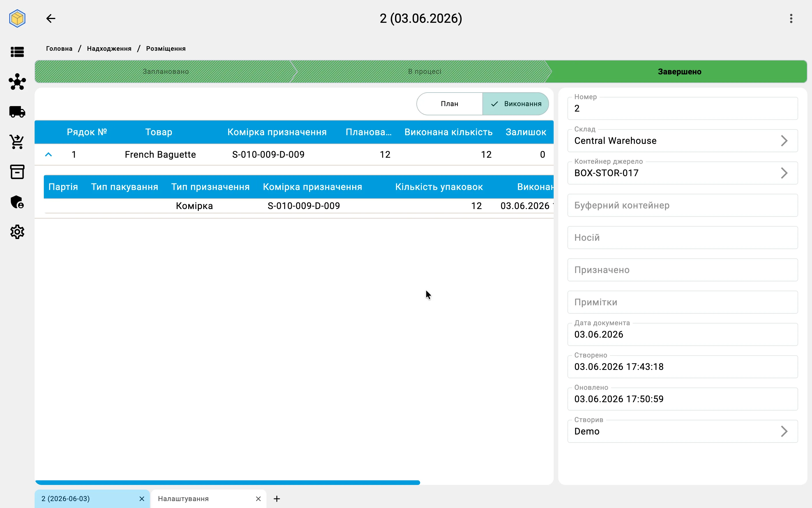Select the В процесі status step
This screenshot has height=508, width=812.
tap(425, 72)
